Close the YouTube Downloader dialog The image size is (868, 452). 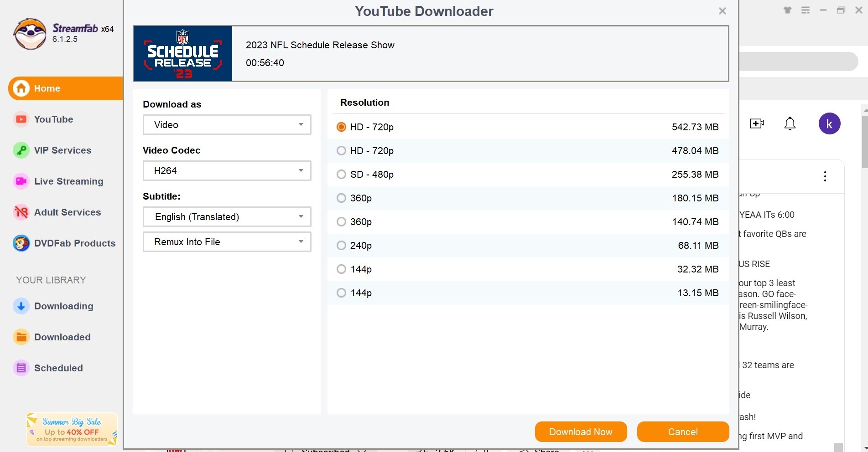pyautogui.click(x=722, y=11)
